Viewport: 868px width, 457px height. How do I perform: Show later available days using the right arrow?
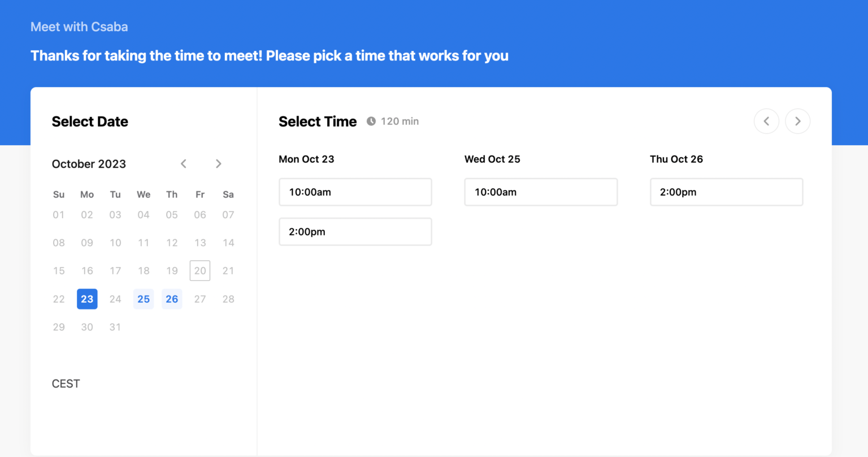tap(797, 121)
